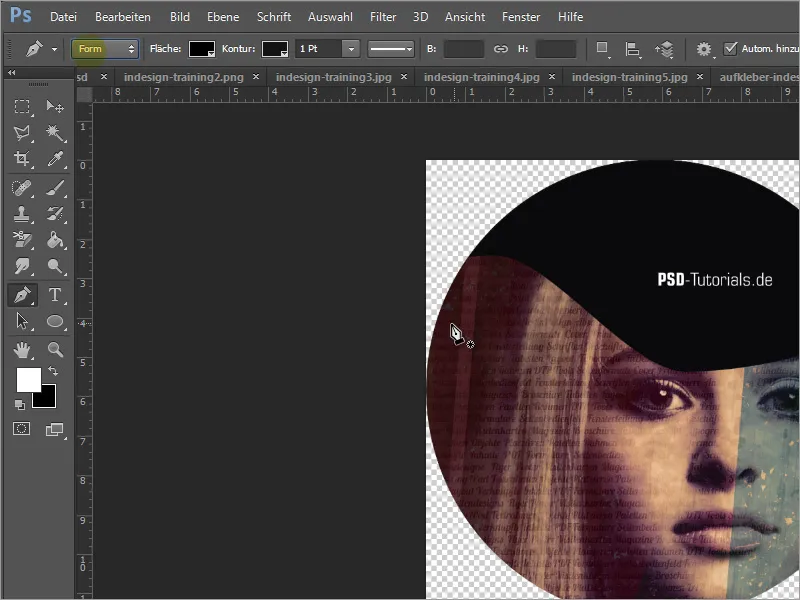This screenshot has height=600, width=800.
Task: Open the Kontur stroke color swatch
Action: [275, 49]
